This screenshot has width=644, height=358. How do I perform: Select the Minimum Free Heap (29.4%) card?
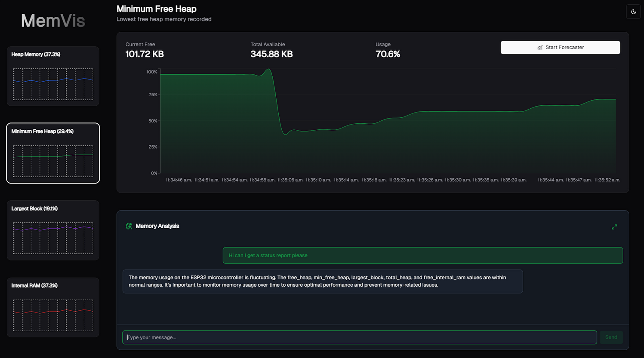(x=53, y=153)
